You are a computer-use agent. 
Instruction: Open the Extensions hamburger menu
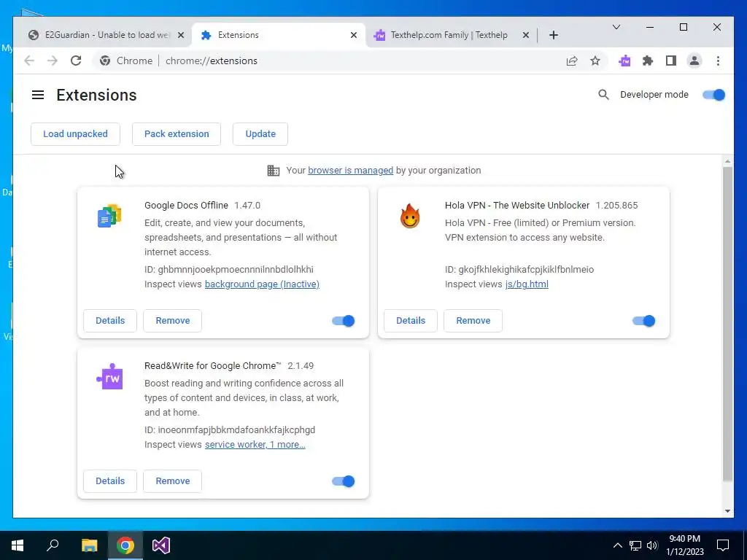(x=38, y=95)
